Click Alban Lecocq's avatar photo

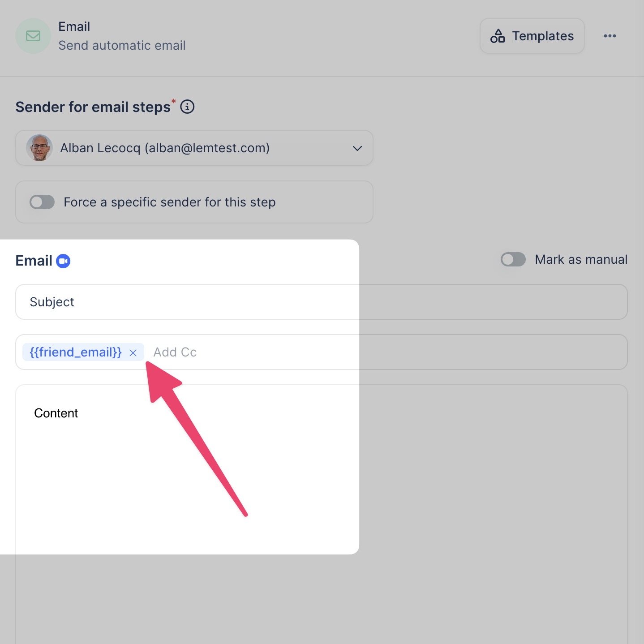tap(39, 148)
